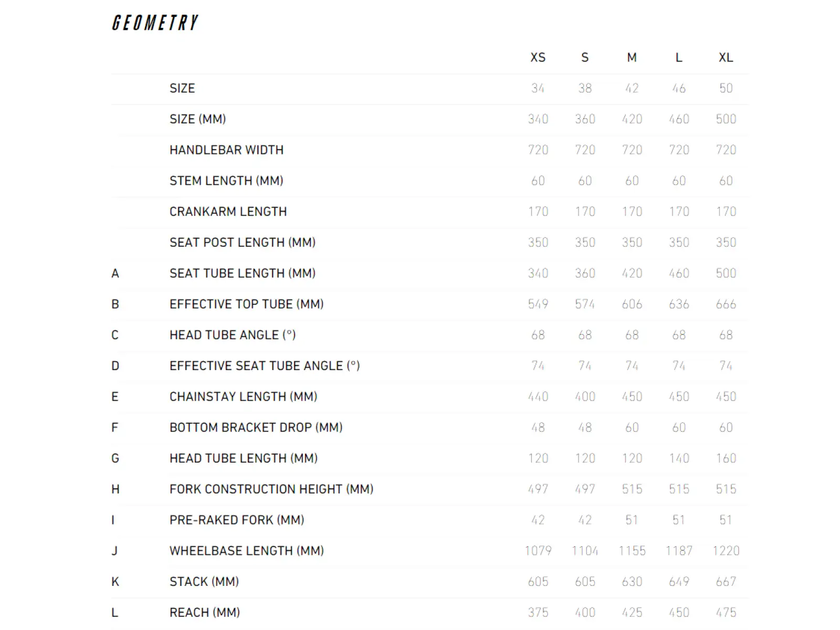Click the M column header
Screen dimensions: 840x630
pos(632,58)
